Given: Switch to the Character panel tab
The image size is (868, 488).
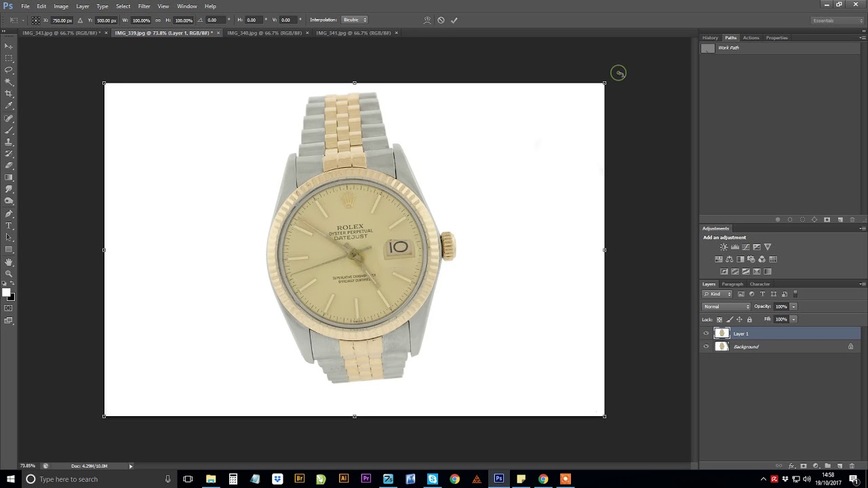Looking at the screenshot, I should [759, 284].
